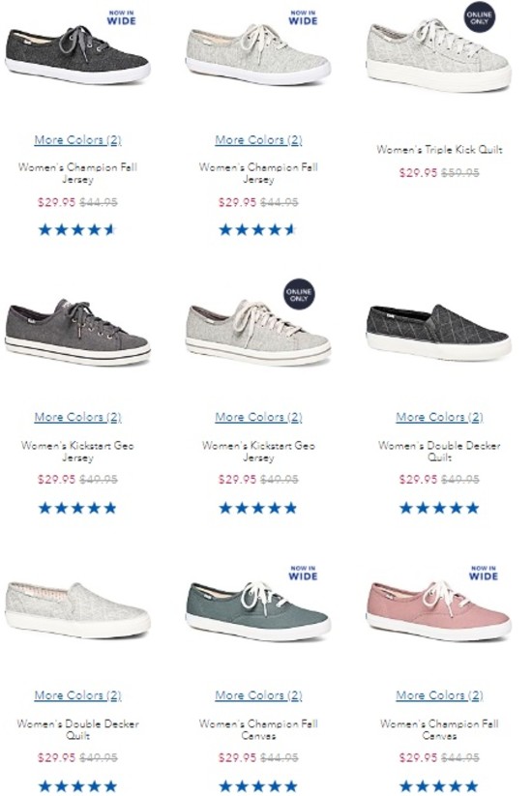This screenshot has width=532, height=796.
Task: Click More Colors under light gray Champion Fall Jersey
Action: pyautogui.click(x=258, y=140)
